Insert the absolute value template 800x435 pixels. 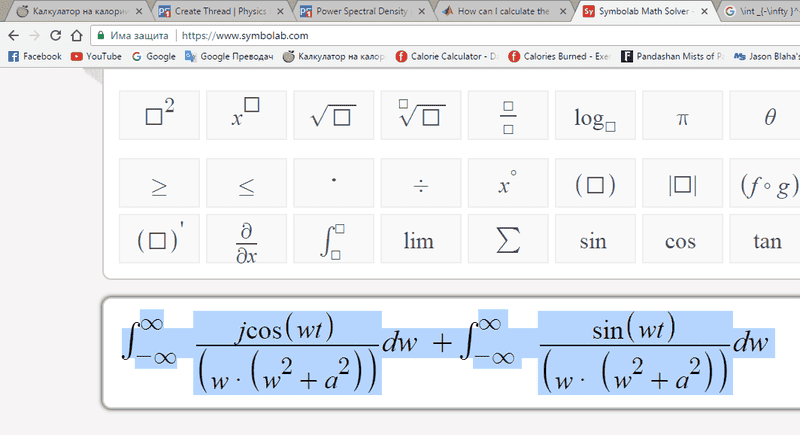click(x=682, y=185)
